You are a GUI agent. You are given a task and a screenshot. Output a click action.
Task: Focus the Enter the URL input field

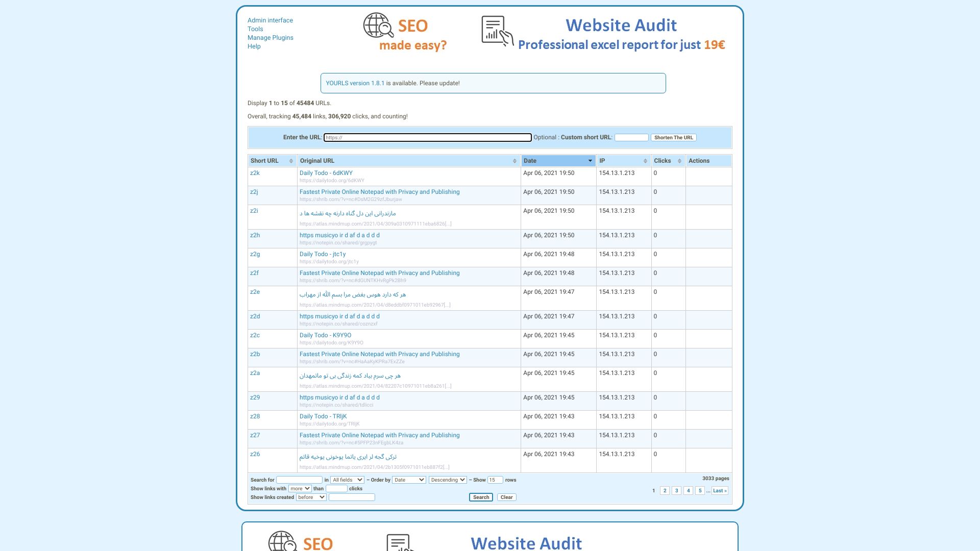[428, 138]
